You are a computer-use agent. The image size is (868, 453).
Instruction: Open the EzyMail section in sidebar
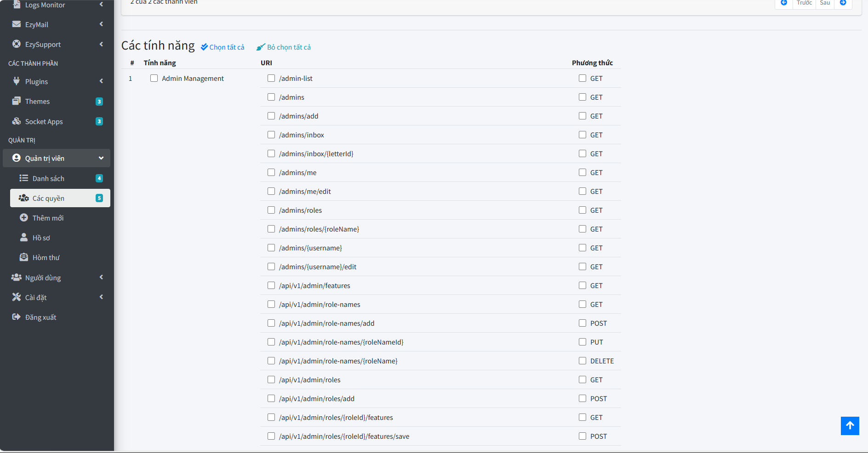pyautogui.click(x=17, y=24)
